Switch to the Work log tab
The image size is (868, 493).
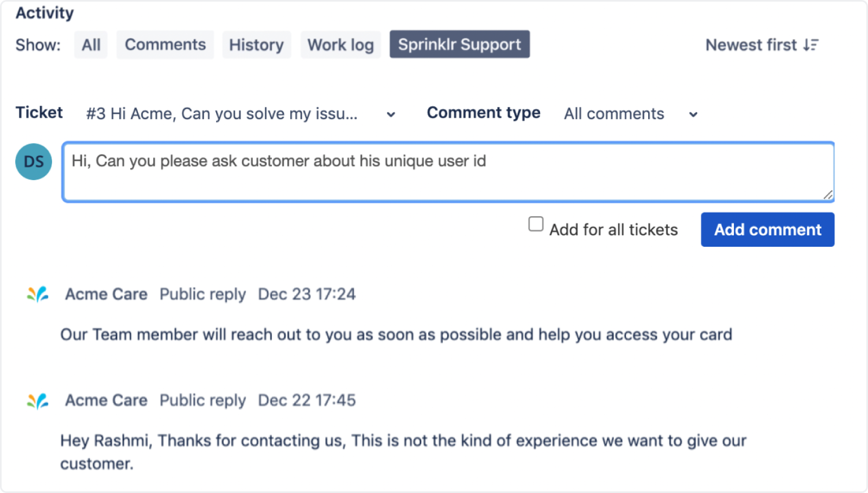tap(340, 44)
